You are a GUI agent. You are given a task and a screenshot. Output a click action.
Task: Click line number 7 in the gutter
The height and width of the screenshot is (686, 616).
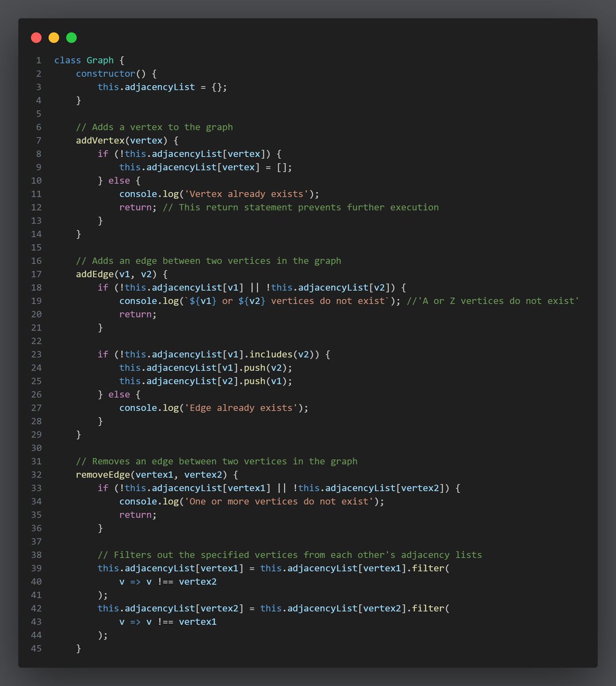click(38, 140)
